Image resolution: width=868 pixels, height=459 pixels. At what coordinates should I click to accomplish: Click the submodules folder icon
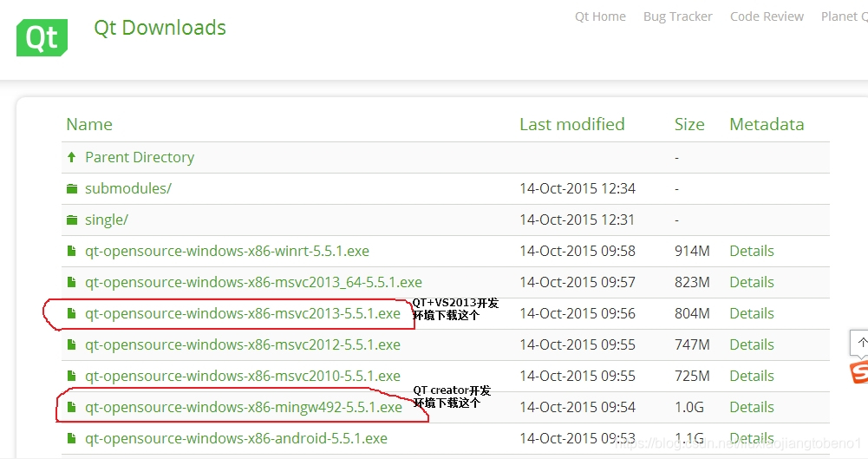coord(72,189)
